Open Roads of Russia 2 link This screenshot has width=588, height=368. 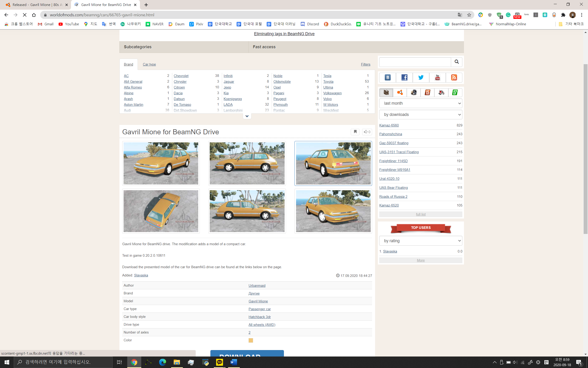[x=393, y=196]
